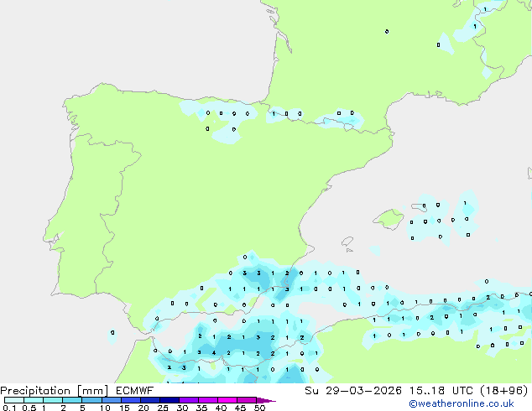Click legend value '25'
The height and width of the screenshot is (411, 532).
click(163, 408)
